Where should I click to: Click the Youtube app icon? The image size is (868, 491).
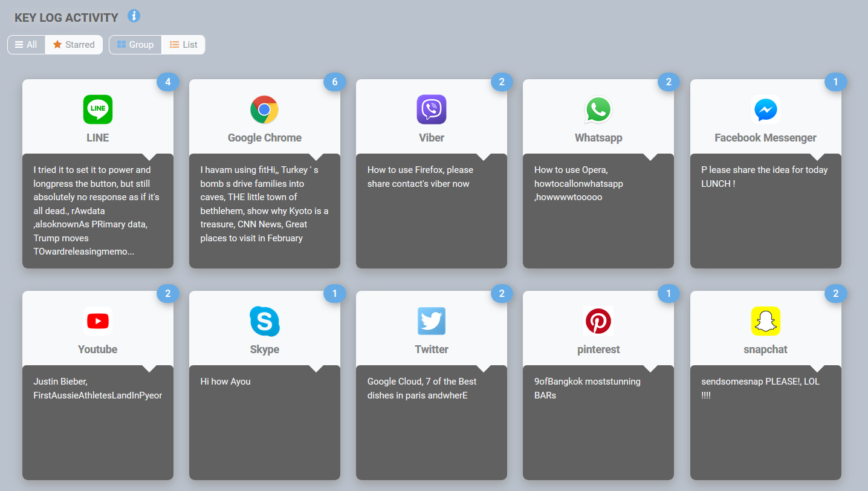pyautogui.click(x=98, y=321)
